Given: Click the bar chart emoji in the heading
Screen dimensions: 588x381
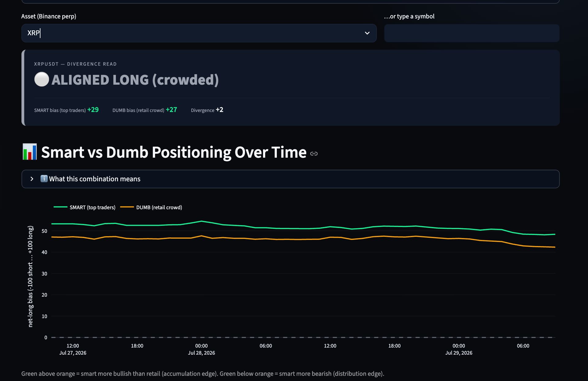Looking at the screenshot, I should click(x=30, y=152).
